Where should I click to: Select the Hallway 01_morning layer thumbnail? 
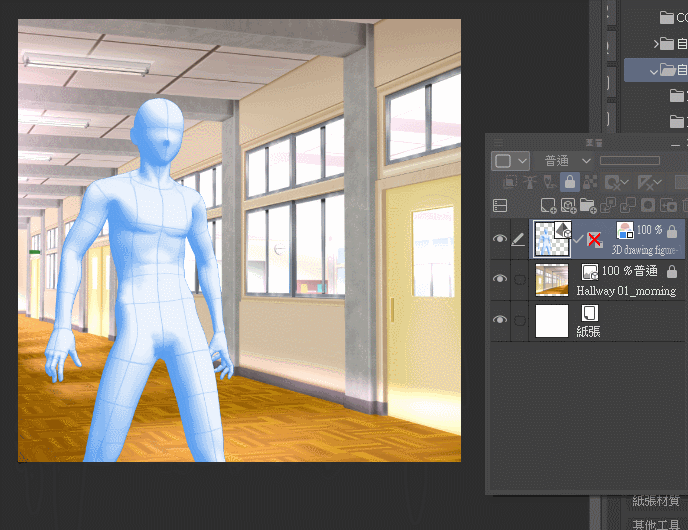coord(552,279)
